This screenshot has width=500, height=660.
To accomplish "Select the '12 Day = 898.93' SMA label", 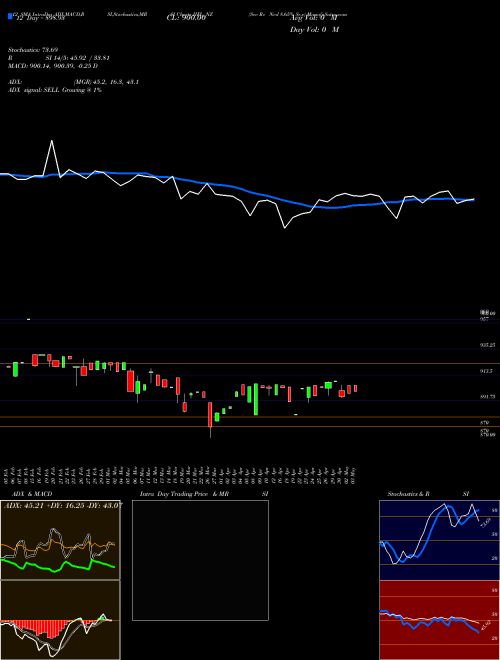I will [x=39, y=18].
